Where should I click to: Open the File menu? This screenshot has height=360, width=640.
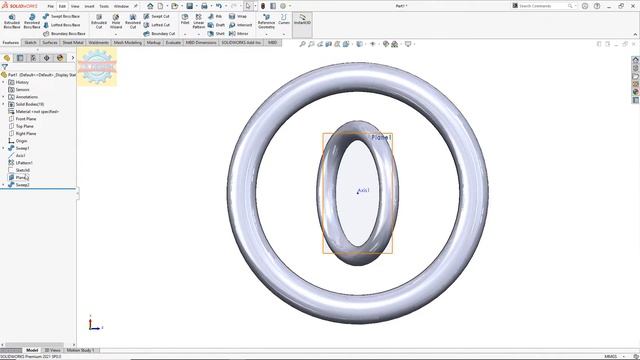click(51, 6)
